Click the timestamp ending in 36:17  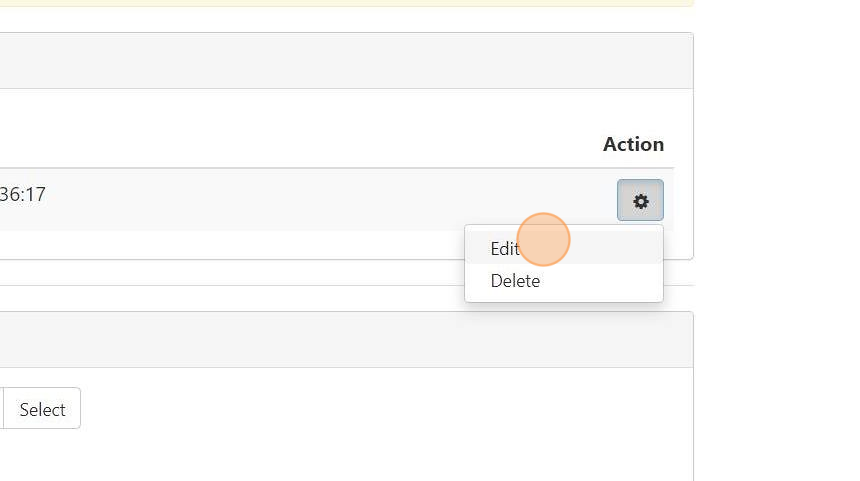click(23, 194)
